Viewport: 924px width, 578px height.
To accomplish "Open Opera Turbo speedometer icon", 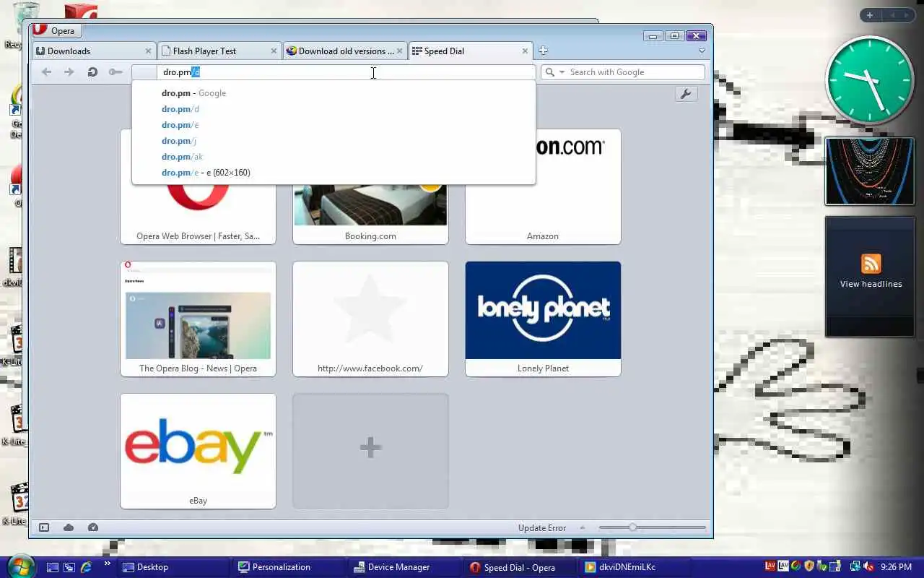I will tap(93, 527).
